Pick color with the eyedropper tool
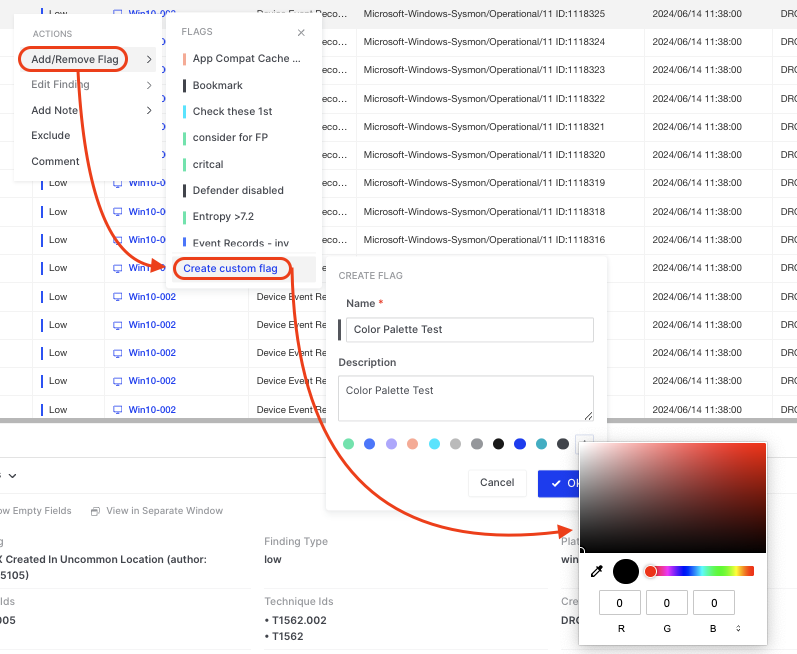Screen dimensions: 797x654 point(597,572)
